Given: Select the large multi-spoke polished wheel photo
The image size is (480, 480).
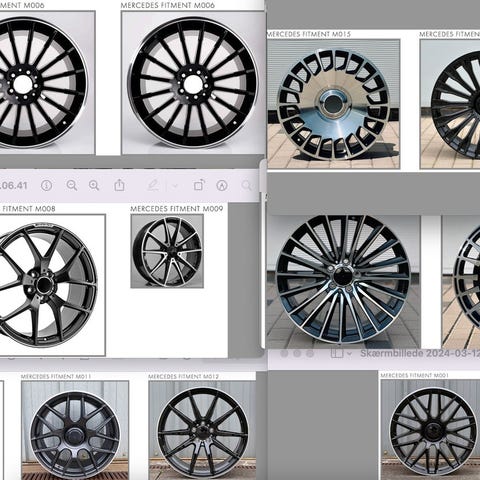Looking at the screenshot, I should (x=343, y=282).
